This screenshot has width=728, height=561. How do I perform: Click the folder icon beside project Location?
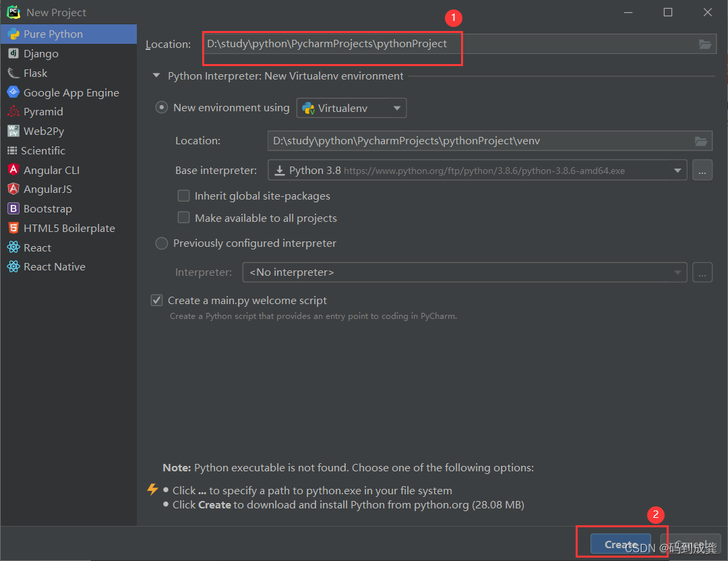[705, 44]
